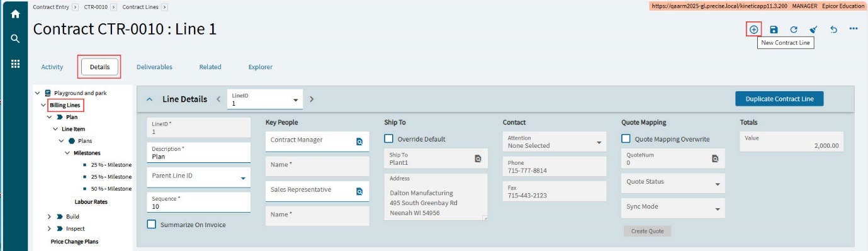Image resolution: width=868 pixels, height=251 pixels.
Task: Add a New Contract Line
Action: click(x=753, y=29)
